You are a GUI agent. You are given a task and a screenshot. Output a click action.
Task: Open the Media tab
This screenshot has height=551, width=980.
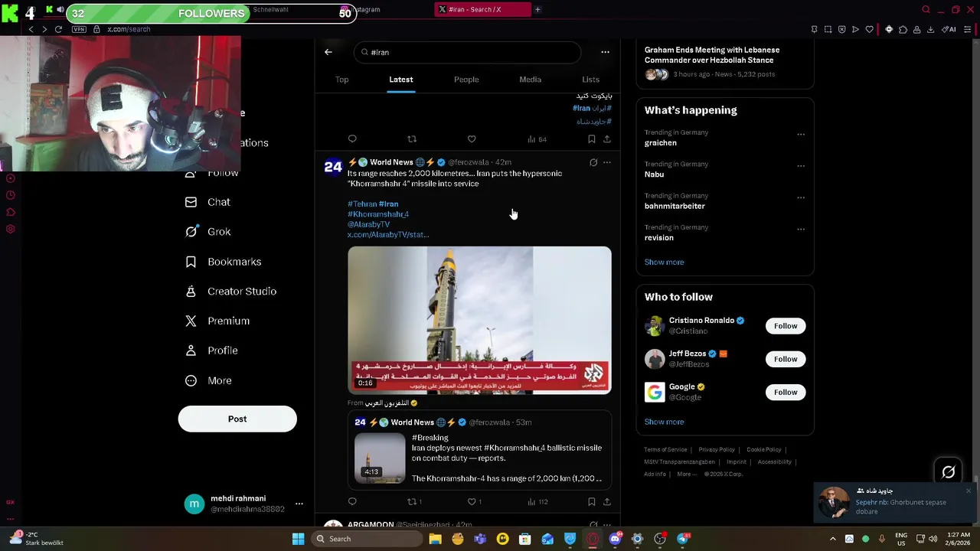pyautogui.click(x=530, y=80)
